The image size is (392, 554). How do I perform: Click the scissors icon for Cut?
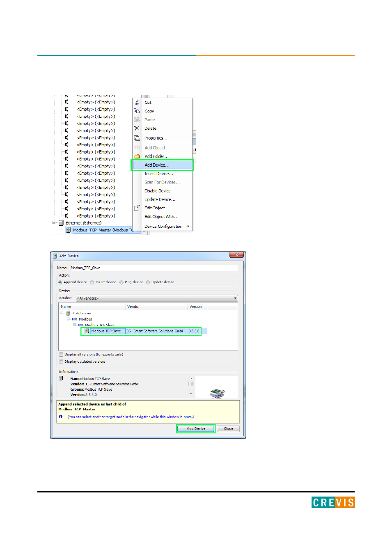[x=137, y=102]
